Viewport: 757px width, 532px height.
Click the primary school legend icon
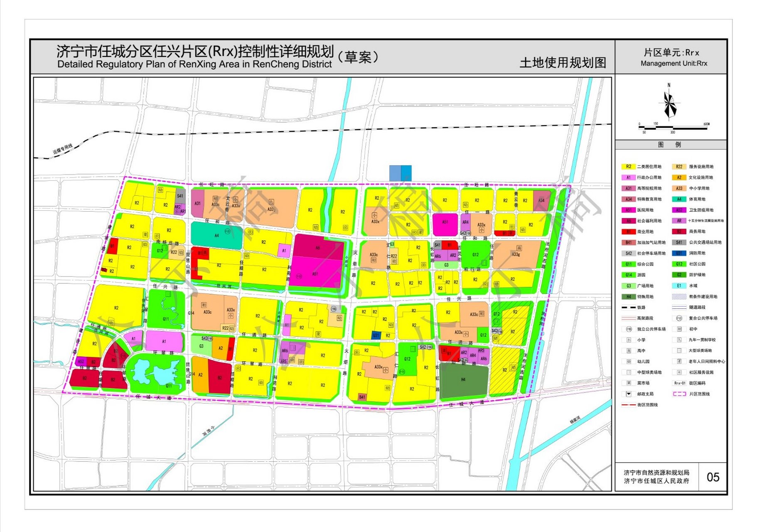(629, 340)
